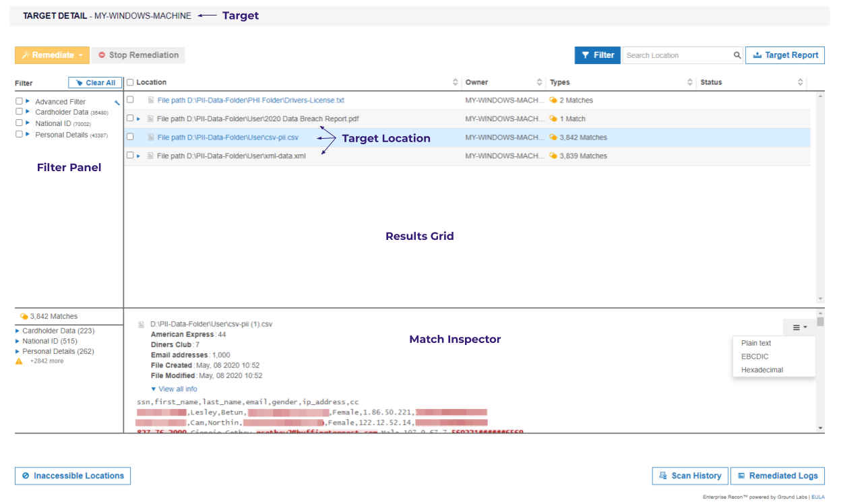Click the funnel icon on the Filter button
This screenshot has width=841, height=504.
pyautogui.click(x=585, y=55)
